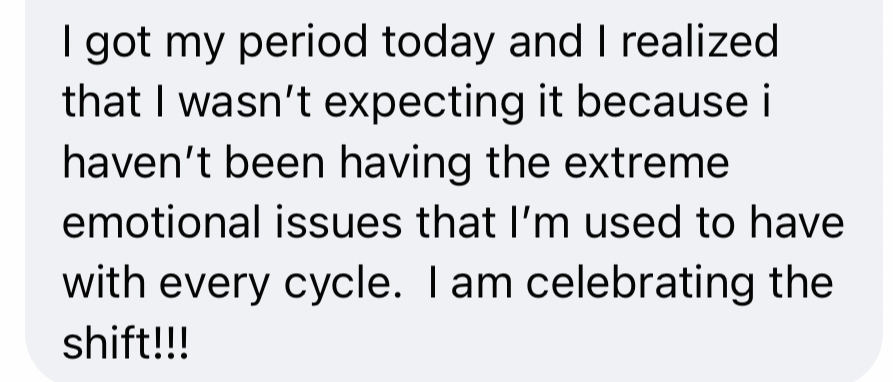Screen dimensions: 893x382
Task: Click the word "wasn't" in the message
Action: coord(245,101)
